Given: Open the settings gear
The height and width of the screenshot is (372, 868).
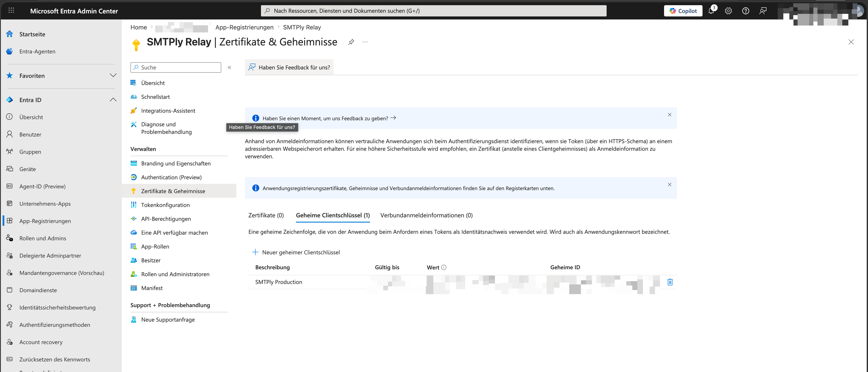Looking at the screenshot, I should pyautogui.click(x=728, y=10).
